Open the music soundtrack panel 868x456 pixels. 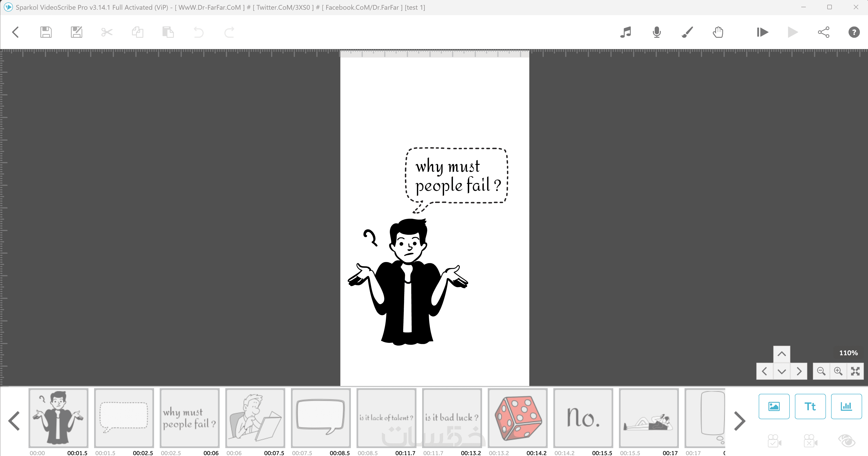(626, 32)
